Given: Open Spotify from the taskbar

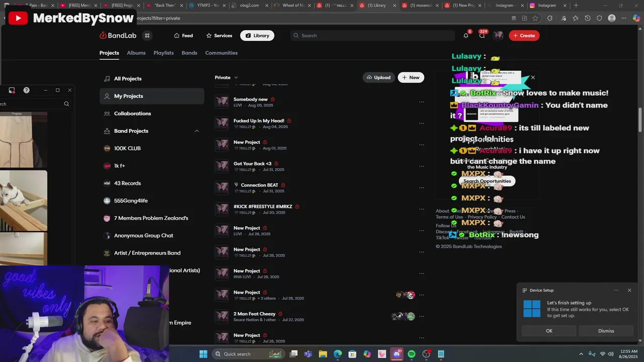Looking at the screenshot, I should [412, 354].
